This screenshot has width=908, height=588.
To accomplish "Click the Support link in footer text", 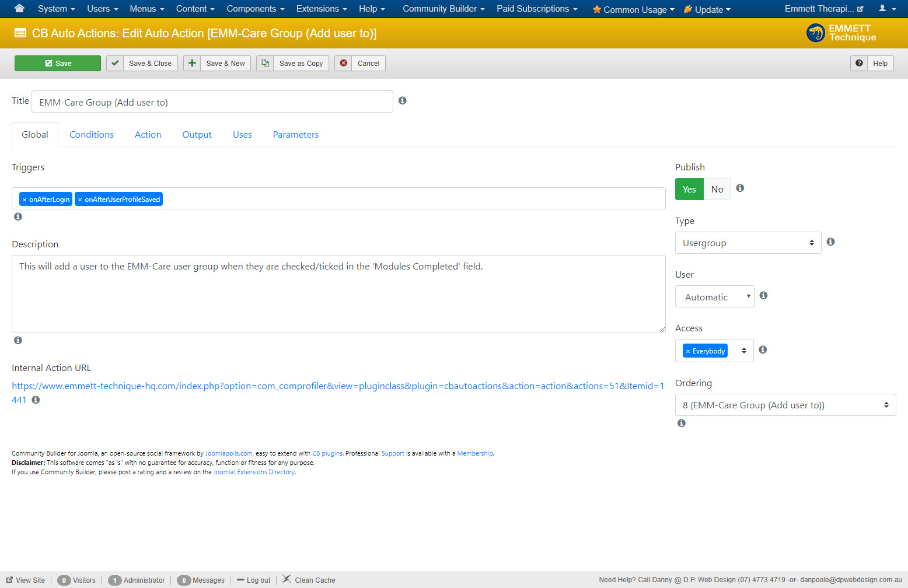I will coord(393,453).
